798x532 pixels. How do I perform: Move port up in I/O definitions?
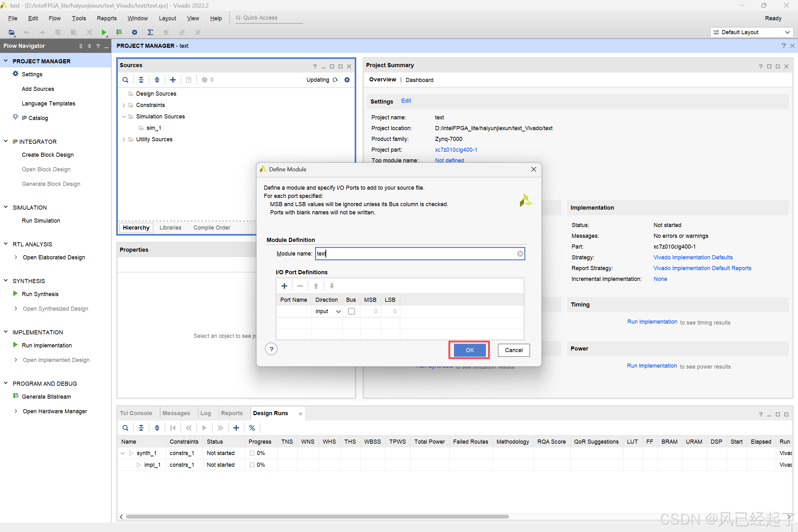316,286
